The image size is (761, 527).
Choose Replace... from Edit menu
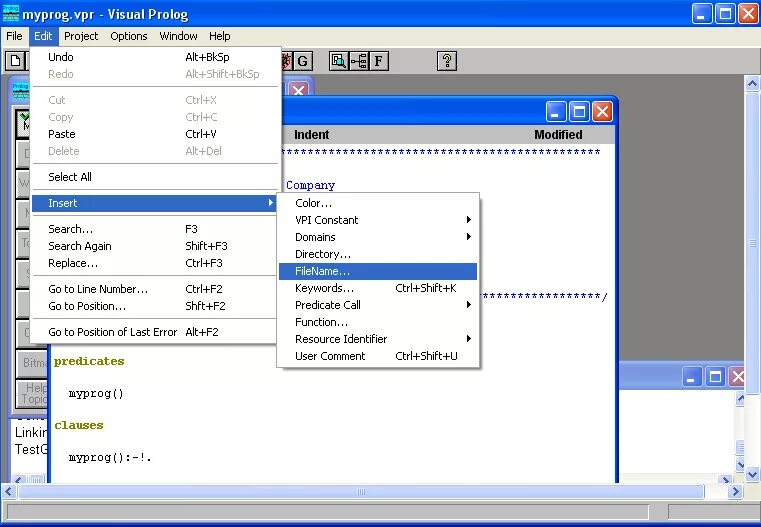click(155, 263)
